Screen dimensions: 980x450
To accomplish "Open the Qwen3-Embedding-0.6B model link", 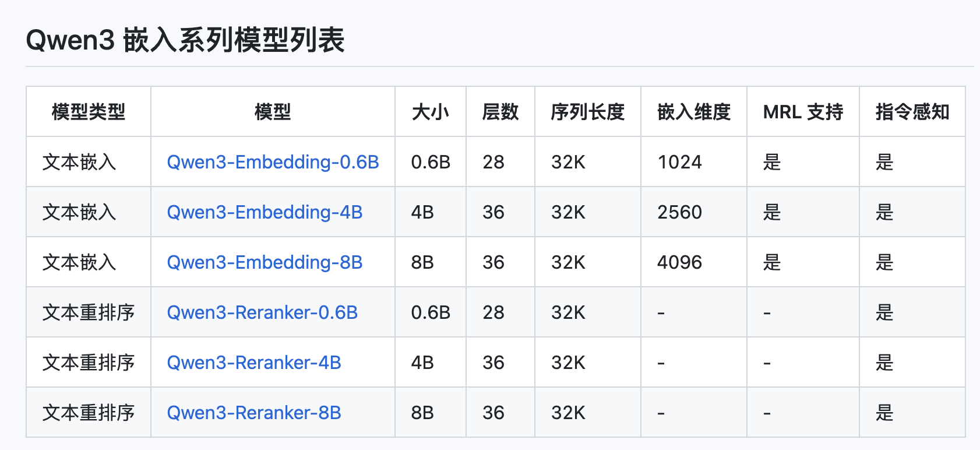I will (x=273, y=162).
